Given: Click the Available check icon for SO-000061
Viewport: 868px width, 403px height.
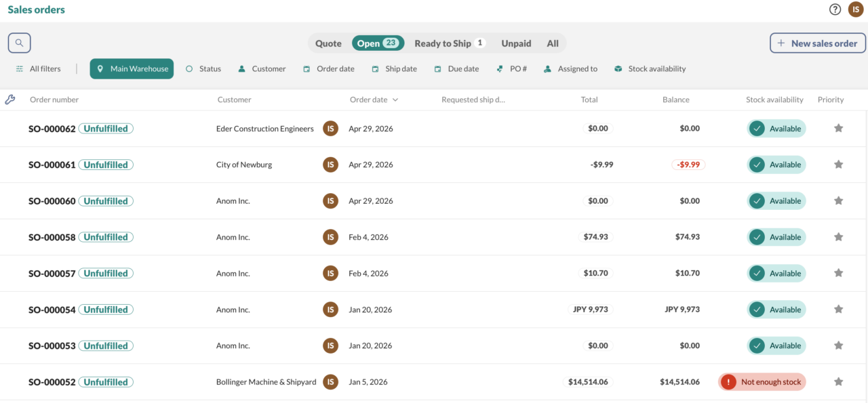Looking at the screenshot, I should tap(757, 165).
